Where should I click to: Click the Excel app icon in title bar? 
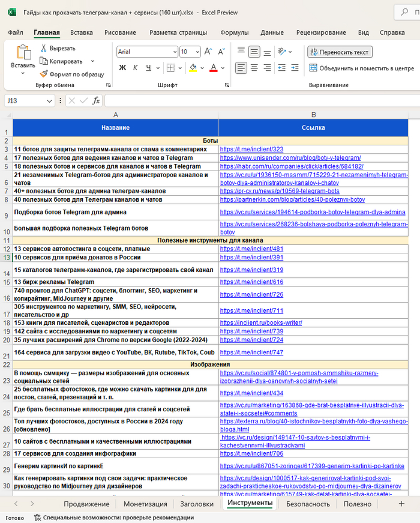coord(11,13)
